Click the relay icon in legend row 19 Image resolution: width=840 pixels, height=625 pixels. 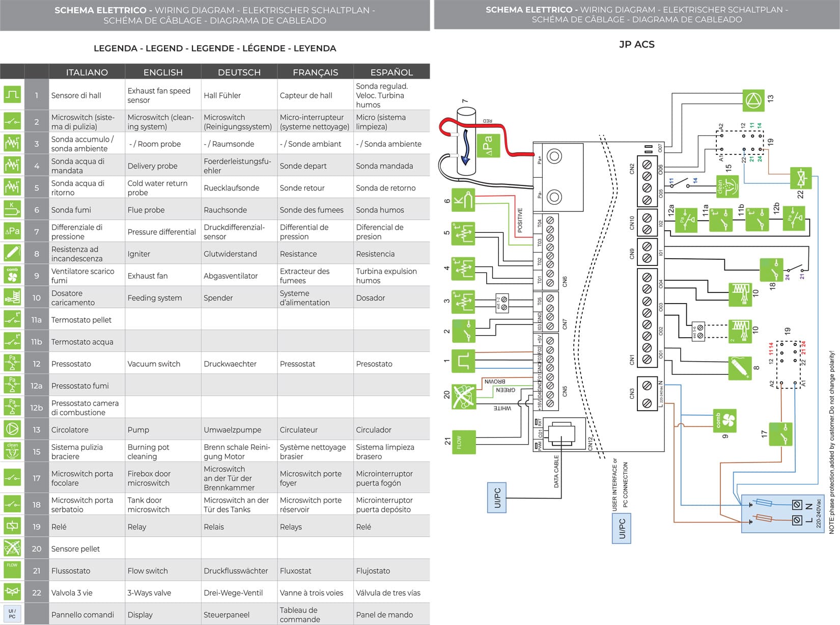tap(12, 526)
